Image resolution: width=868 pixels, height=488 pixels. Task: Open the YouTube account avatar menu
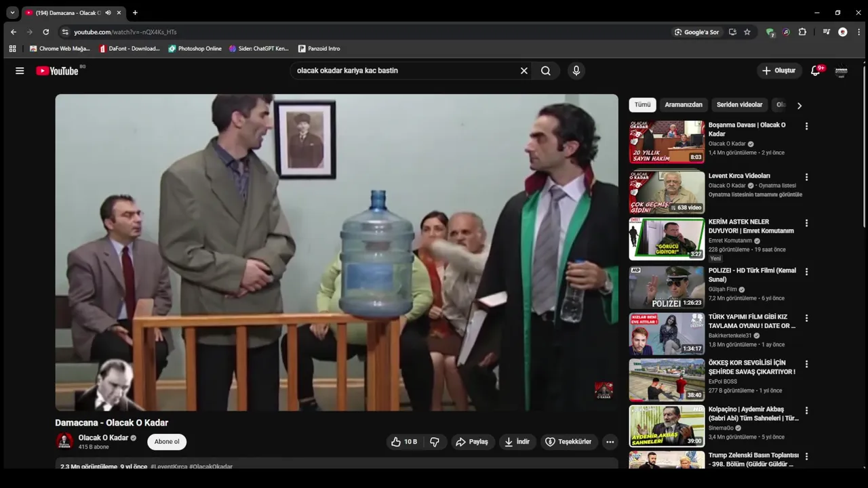[x=842, y=70]
